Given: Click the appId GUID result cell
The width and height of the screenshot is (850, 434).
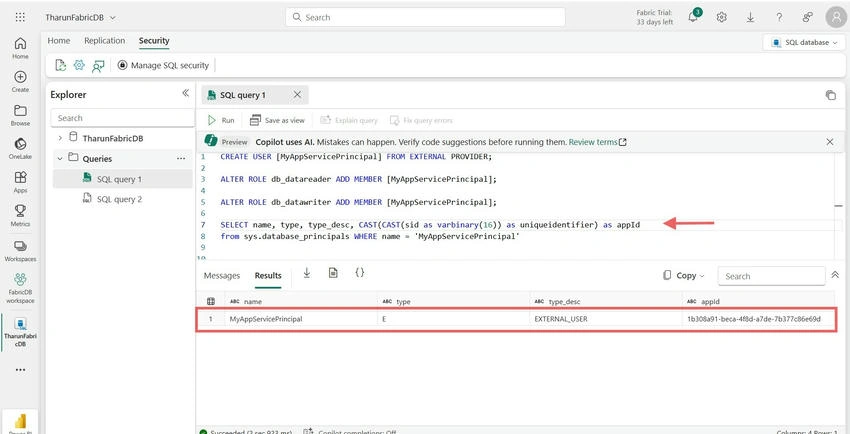Looking at the screenshot, I should (759, 319).
